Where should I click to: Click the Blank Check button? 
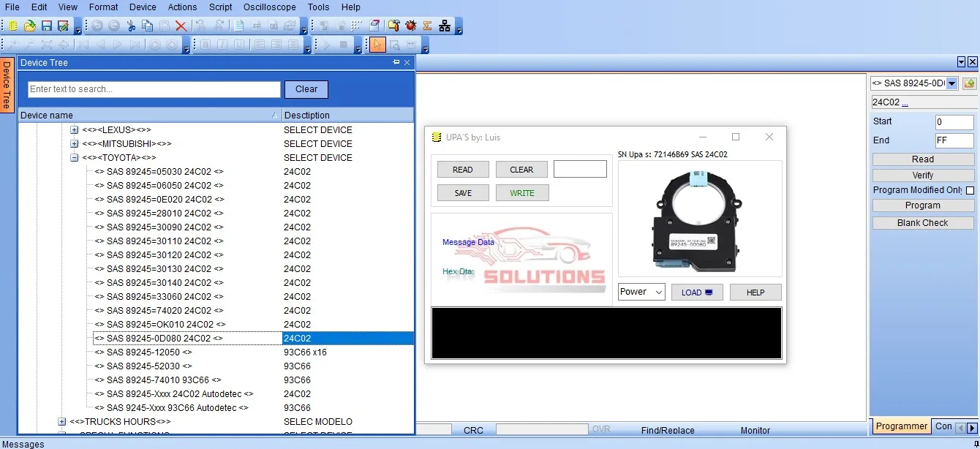923,223
